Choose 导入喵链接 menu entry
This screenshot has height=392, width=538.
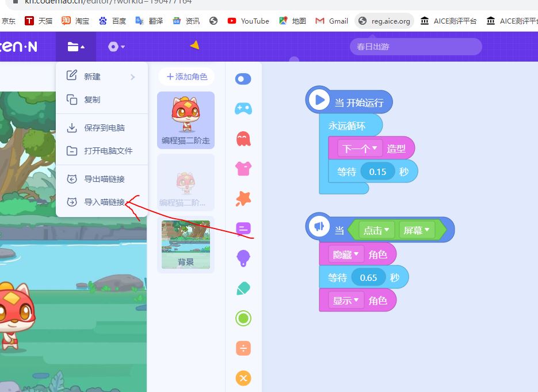[x=102, y=202]
